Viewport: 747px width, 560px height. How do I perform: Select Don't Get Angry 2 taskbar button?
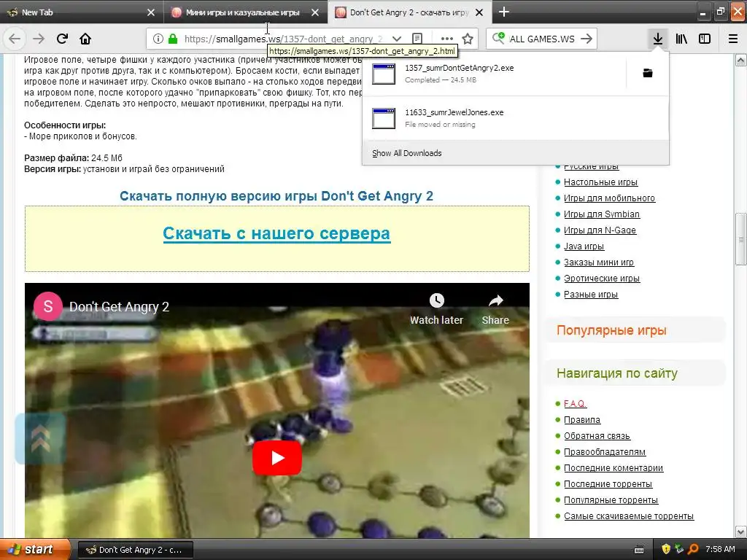(135, 550)
